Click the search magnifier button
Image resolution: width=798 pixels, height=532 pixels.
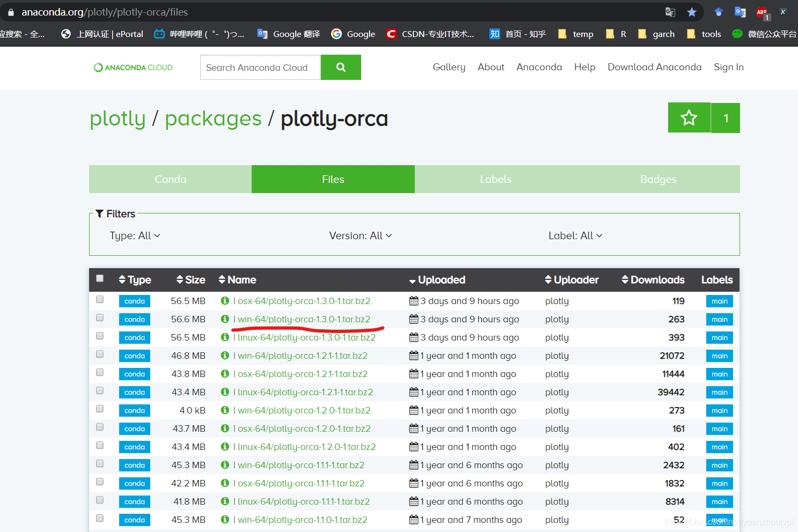pos(341,67)
